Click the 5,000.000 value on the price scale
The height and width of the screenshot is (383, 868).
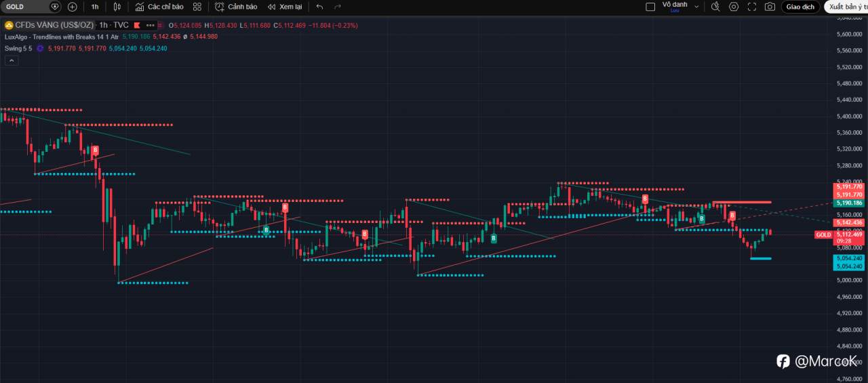point(850,281)
